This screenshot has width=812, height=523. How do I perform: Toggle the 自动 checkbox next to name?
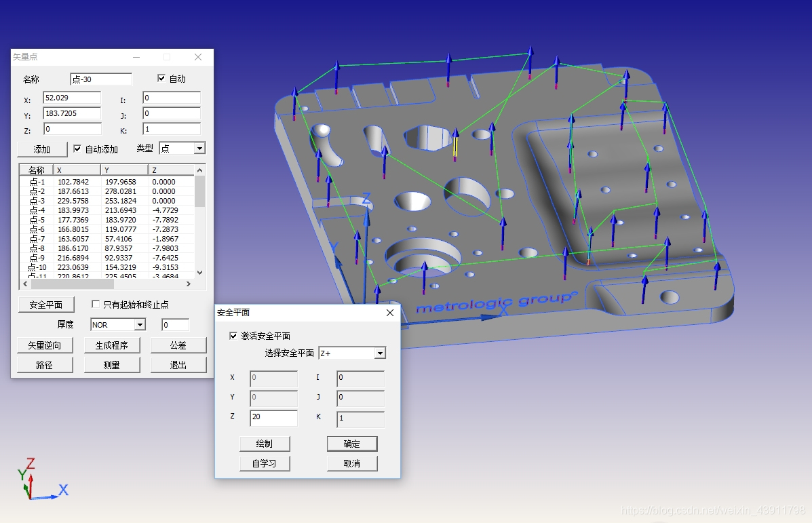tap(161, 78)
